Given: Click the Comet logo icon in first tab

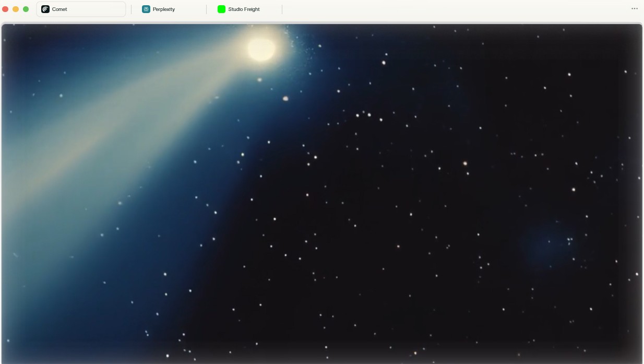Looking at the screenshot, I should tap(45, 9).
